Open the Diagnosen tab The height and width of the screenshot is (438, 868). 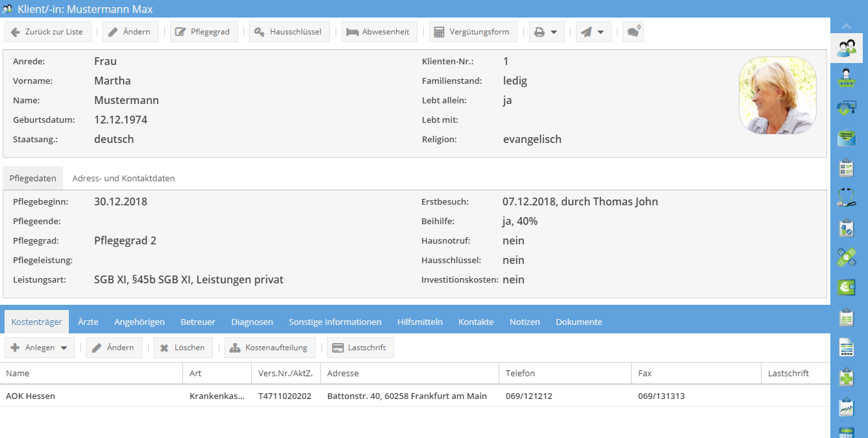click(x=252, y=322)
